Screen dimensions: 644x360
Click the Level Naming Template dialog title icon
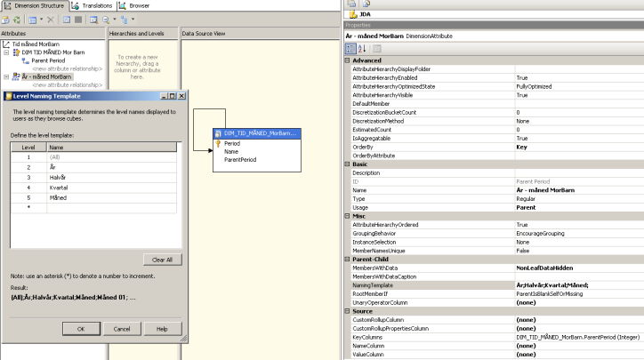8,96
